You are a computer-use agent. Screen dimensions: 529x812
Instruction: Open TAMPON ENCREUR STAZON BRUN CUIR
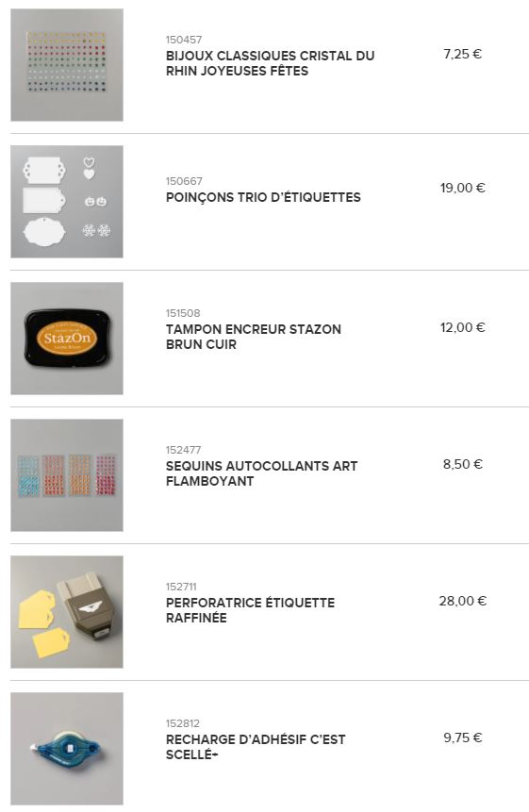tap(253, 337)
